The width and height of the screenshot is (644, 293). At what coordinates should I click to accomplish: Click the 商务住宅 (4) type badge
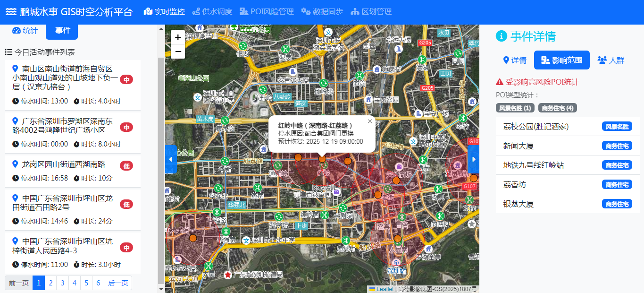tap(558, 108)
